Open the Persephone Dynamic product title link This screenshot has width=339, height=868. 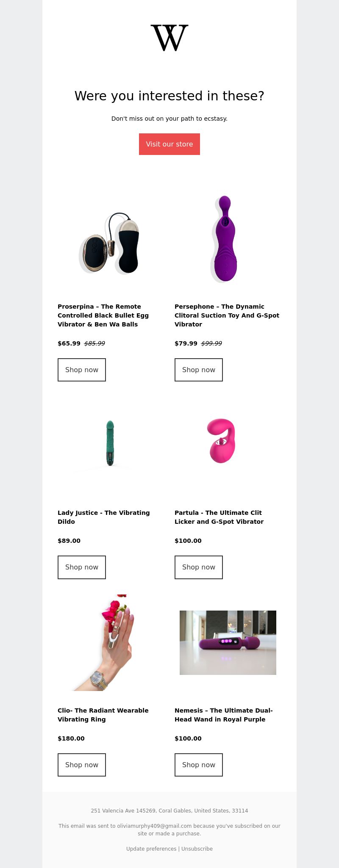(227, 315)
